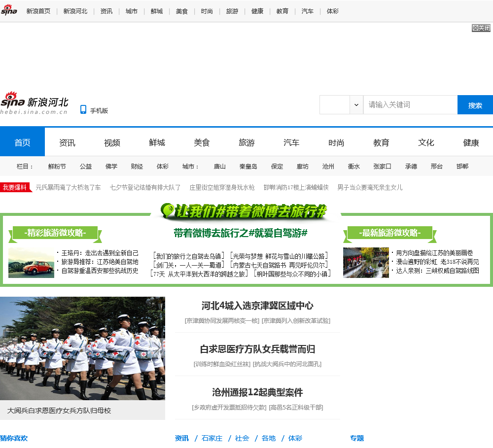Select the city 唐山

[x=220, y=166]
